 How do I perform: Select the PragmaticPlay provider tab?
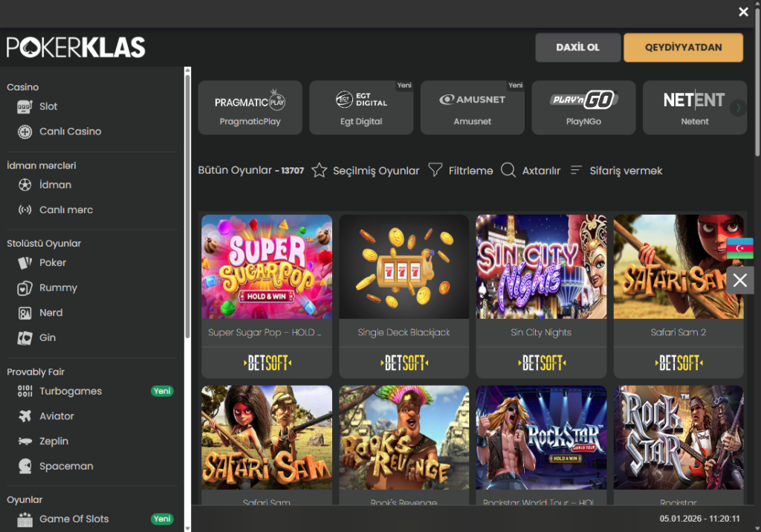250,108
